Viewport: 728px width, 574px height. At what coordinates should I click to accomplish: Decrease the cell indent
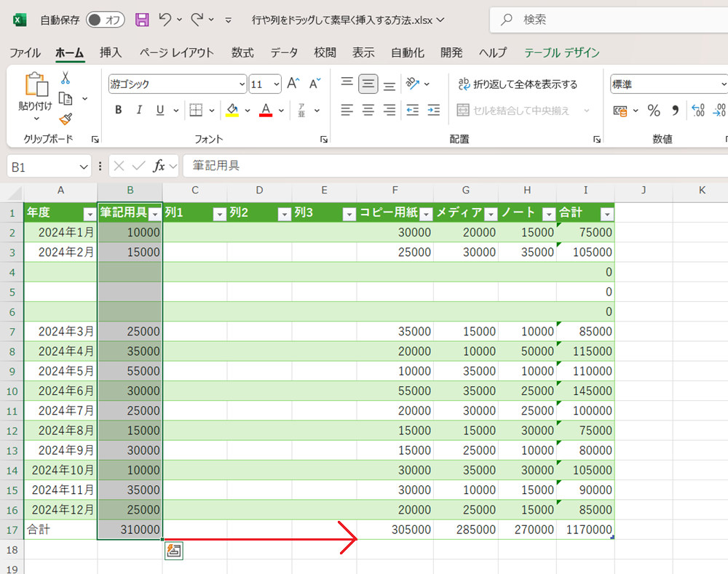[x=412, y=110]
